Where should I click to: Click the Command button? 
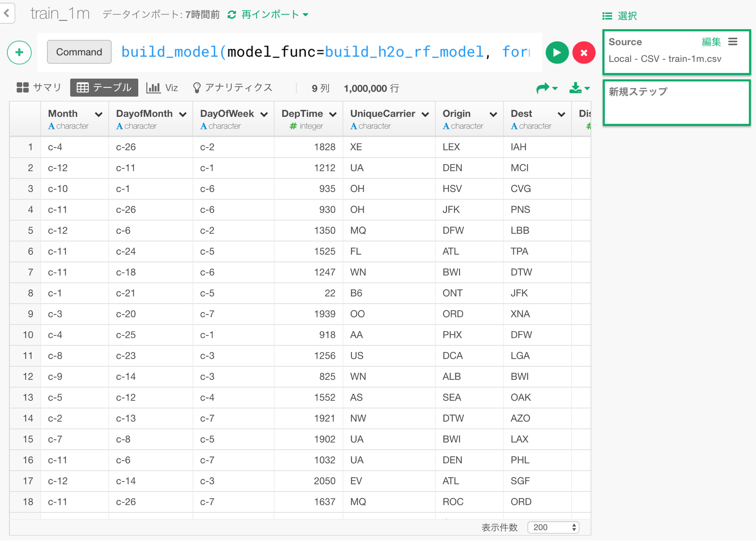click(79, 52)
